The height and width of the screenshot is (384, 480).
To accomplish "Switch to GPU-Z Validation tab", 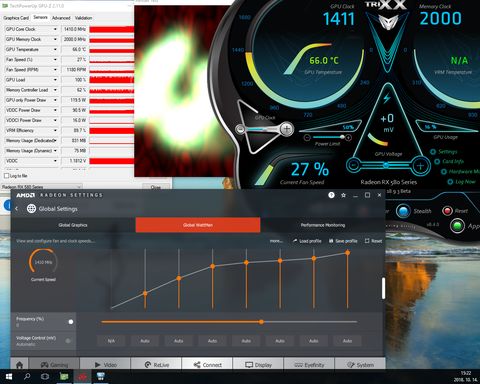I will (83, 18).
